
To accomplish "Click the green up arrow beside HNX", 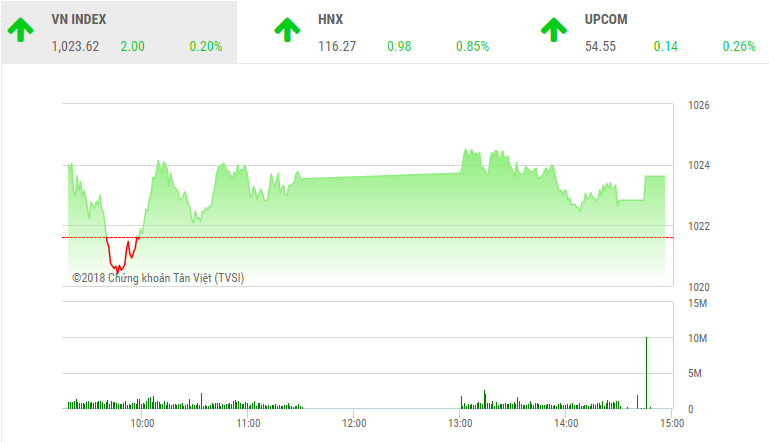I will point(286,29).
